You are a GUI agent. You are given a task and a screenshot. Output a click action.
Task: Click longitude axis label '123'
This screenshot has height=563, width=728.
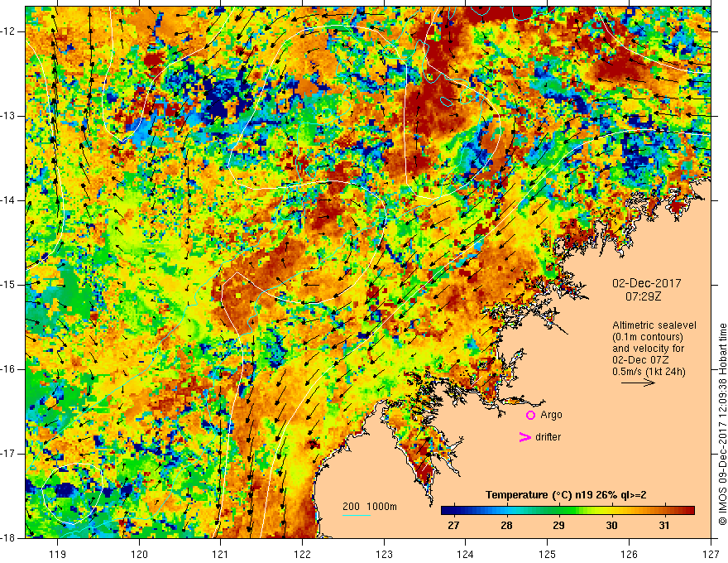384,554
